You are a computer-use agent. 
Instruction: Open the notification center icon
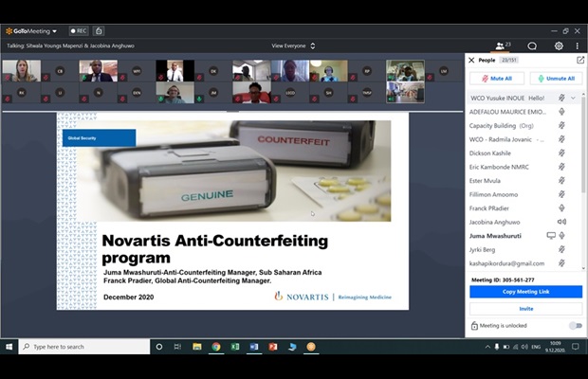(576, 347)
